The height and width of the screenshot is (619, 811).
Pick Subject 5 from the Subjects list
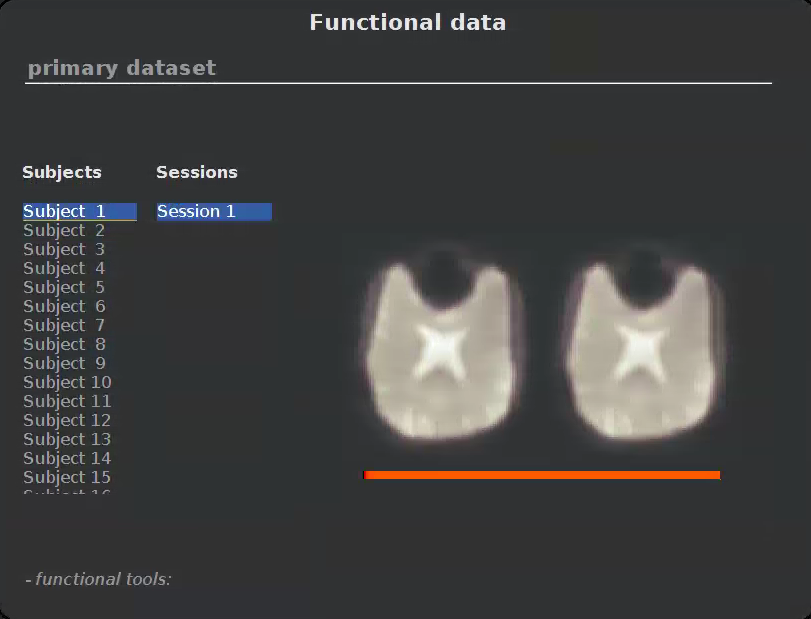click(x=65, y=288)
